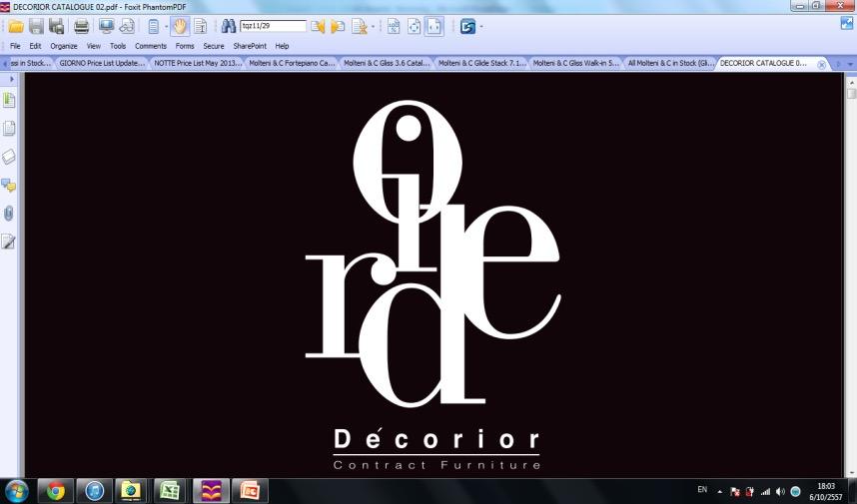Click the monitor icon in the toolbar
Image resolution: width=857 pixels, height=504 pixels.
(106, 26)
